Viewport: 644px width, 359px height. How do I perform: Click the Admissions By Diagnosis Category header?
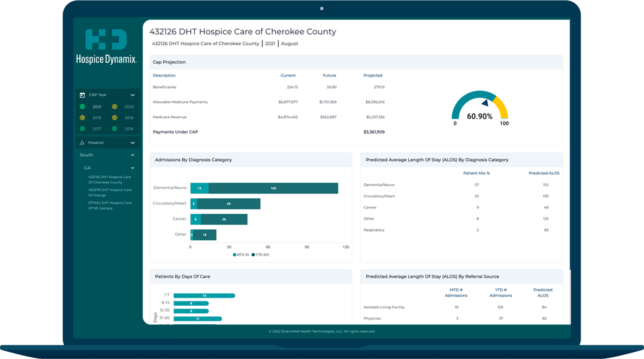pyautogui.click(x=251, y=160)
